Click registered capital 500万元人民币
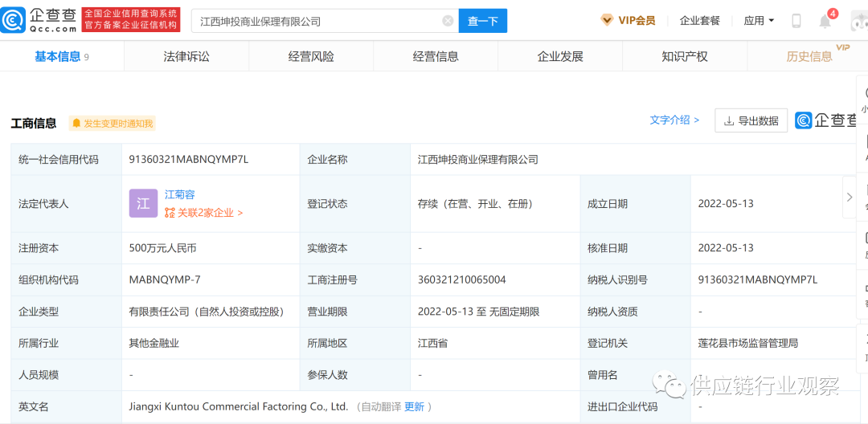 coord(162,248)
